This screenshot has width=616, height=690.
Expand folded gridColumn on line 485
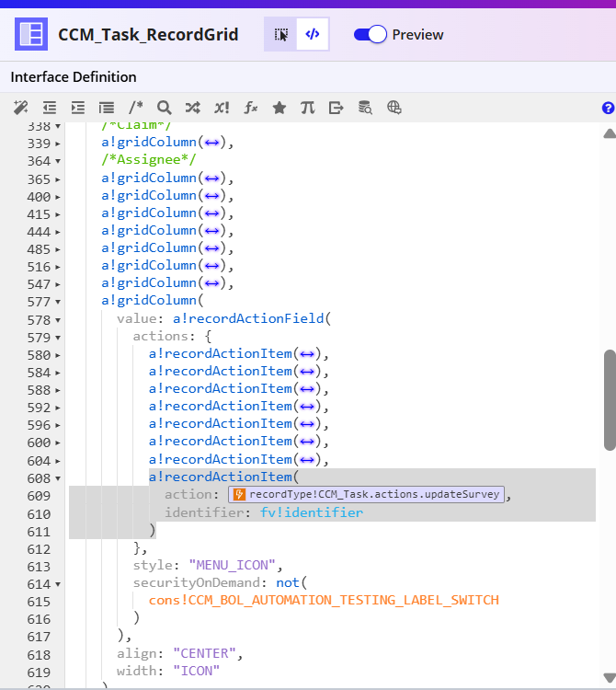tap(58, 249)
